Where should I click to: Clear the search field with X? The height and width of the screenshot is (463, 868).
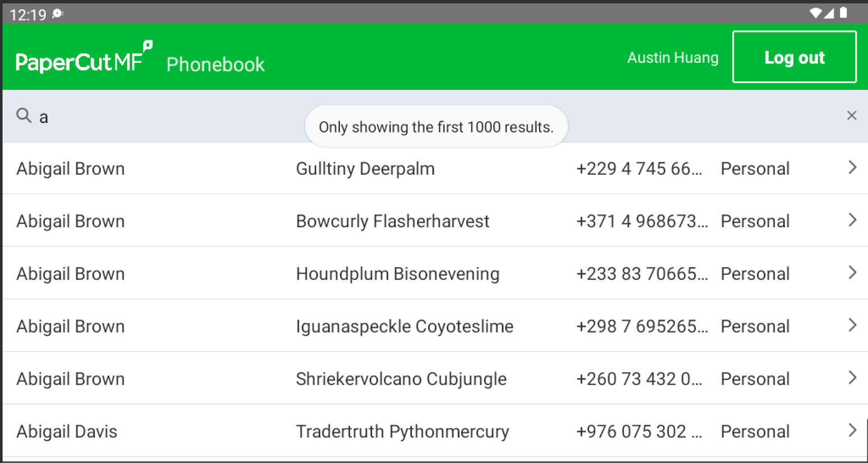click(851, 116)
